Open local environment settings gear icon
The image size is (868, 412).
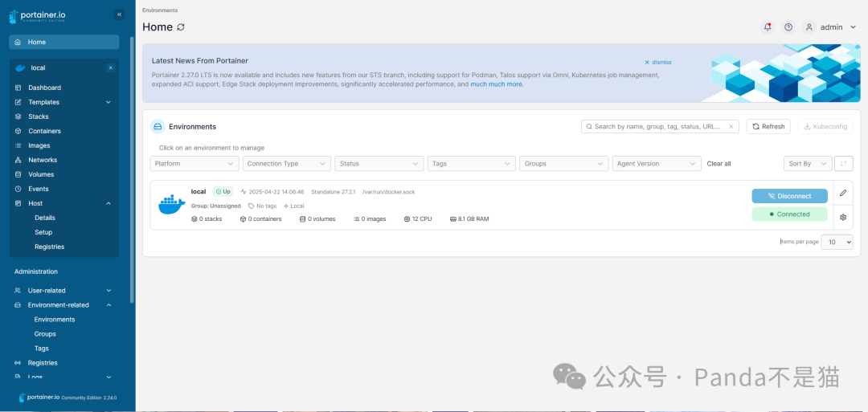[x=843, y=218]
